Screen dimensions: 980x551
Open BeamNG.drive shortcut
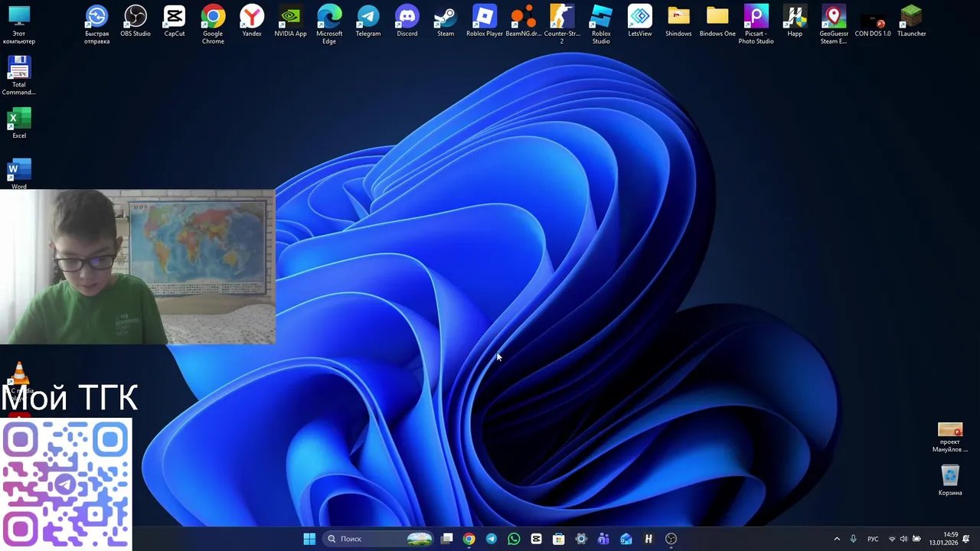tap(524, 21)
